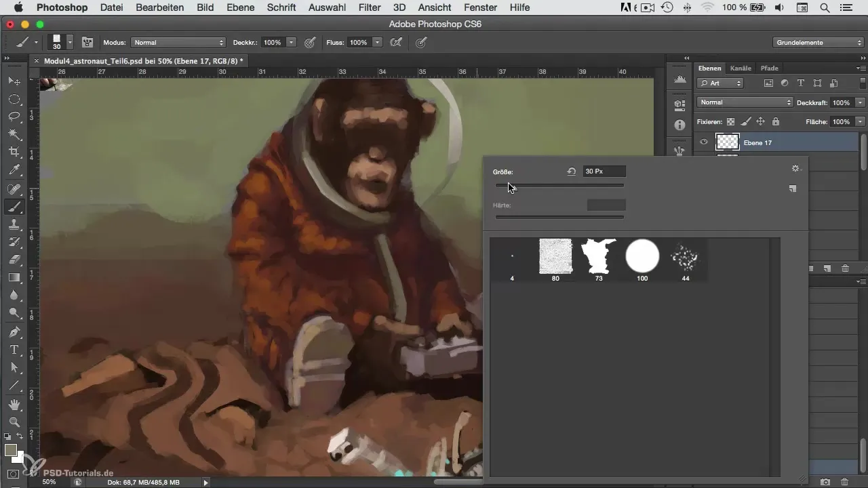The width and height of the screenshot is (868, 488).
Task: Select the Gradient tool
Action: [x=14, y=277]
